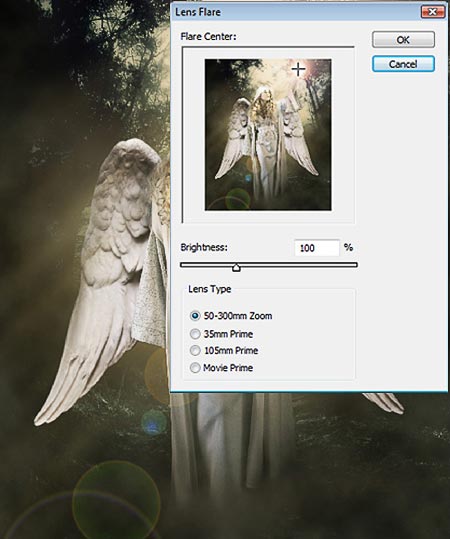Click the blue flare orb on the canvas
This screenshot has height=539, width=450.
coord(154,422)
